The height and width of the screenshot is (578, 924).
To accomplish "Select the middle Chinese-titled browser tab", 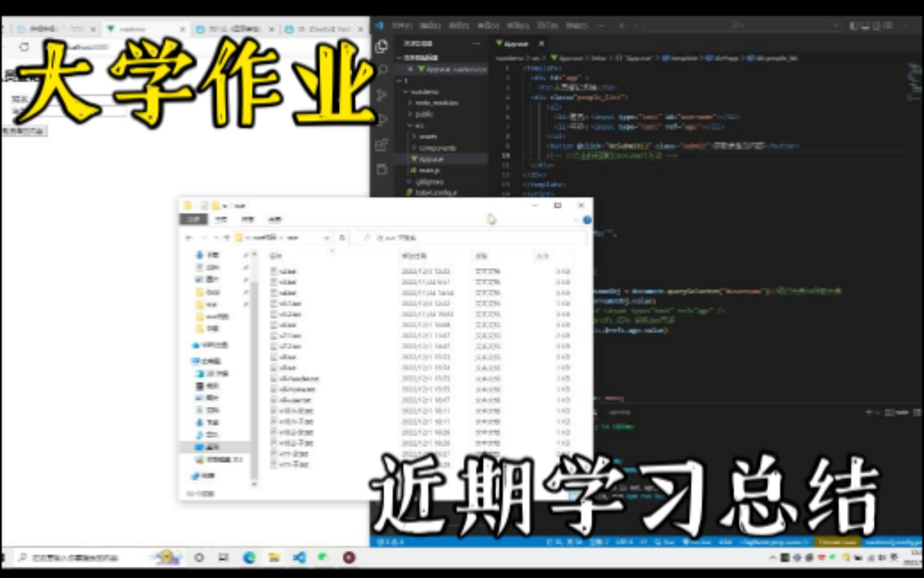I will click(234, 29).
